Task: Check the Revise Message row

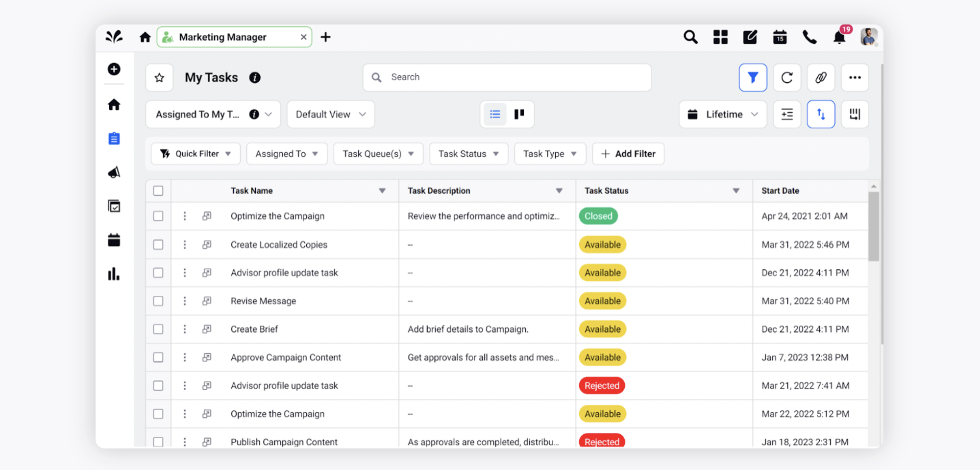Action: 158,301
